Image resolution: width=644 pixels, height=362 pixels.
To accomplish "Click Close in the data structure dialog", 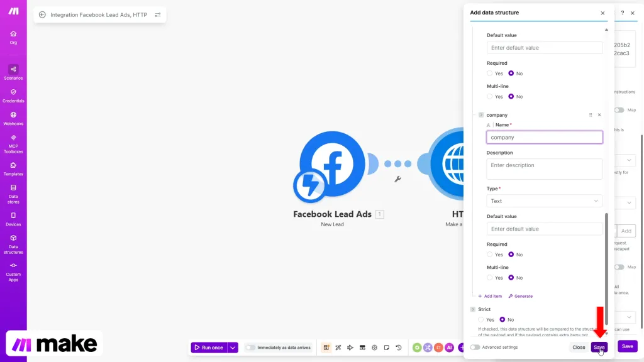I will click(x=579, y=347).
